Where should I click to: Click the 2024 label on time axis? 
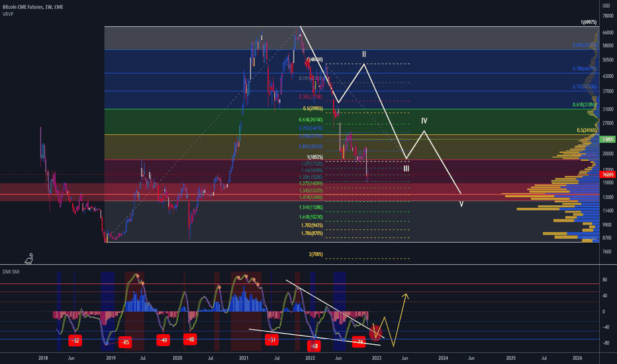pos(443,358)
